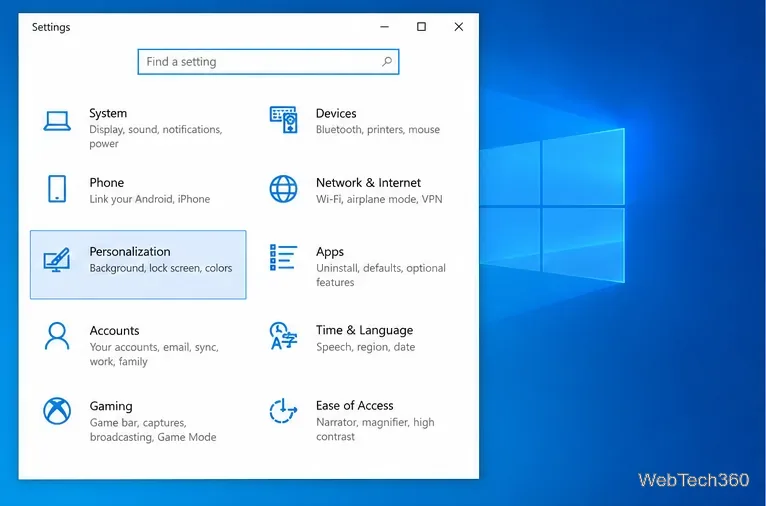Screen dimensions: 766x506
Task: Open the Personalization paintbrush icon
Action: (57, 260)
